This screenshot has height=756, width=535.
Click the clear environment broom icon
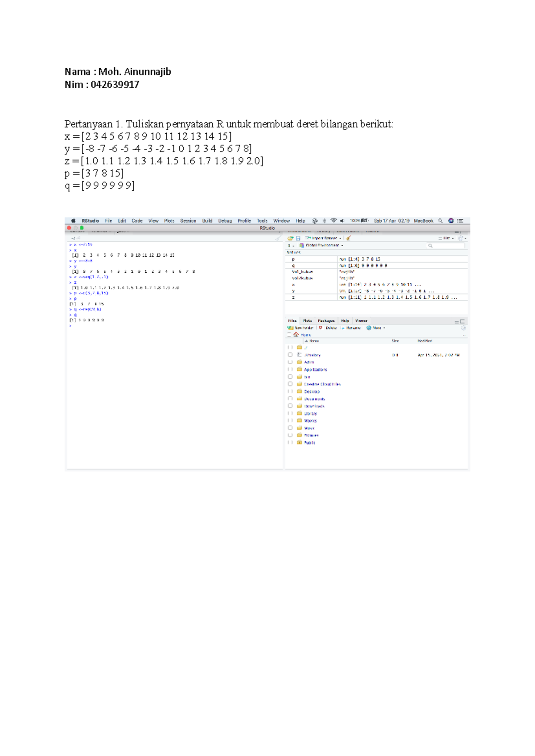point(348,238)
